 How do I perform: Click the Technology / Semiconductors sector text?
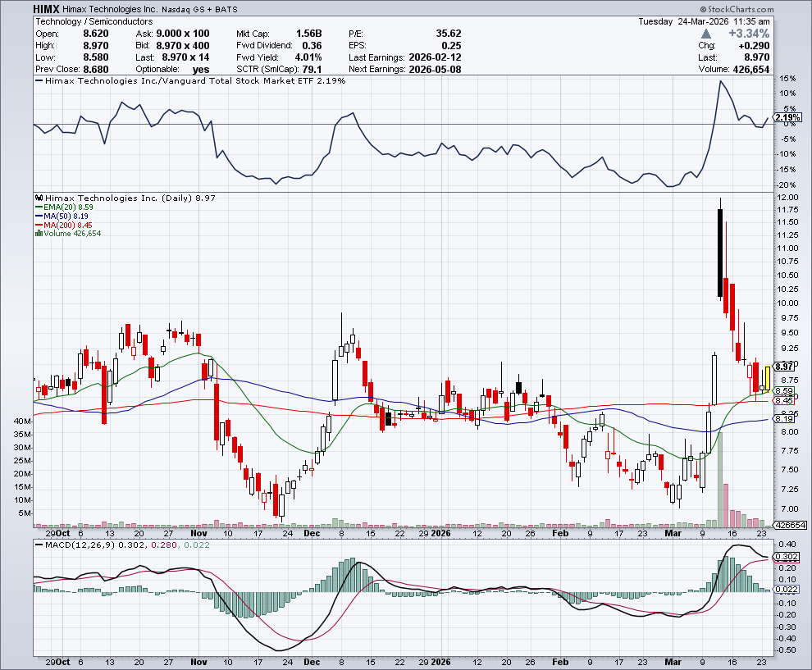[94, 22]
